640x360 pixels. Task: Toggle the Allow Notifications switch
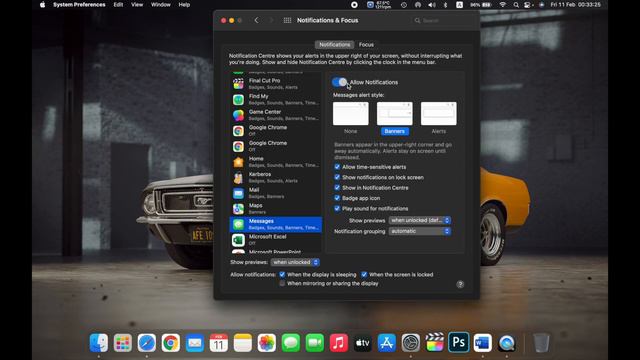(x=340, y=82)
